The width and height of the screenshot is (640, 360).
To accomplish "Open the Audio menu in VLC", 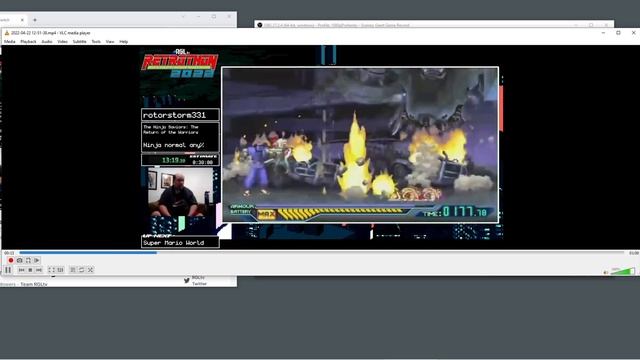I will click(47, 42).
